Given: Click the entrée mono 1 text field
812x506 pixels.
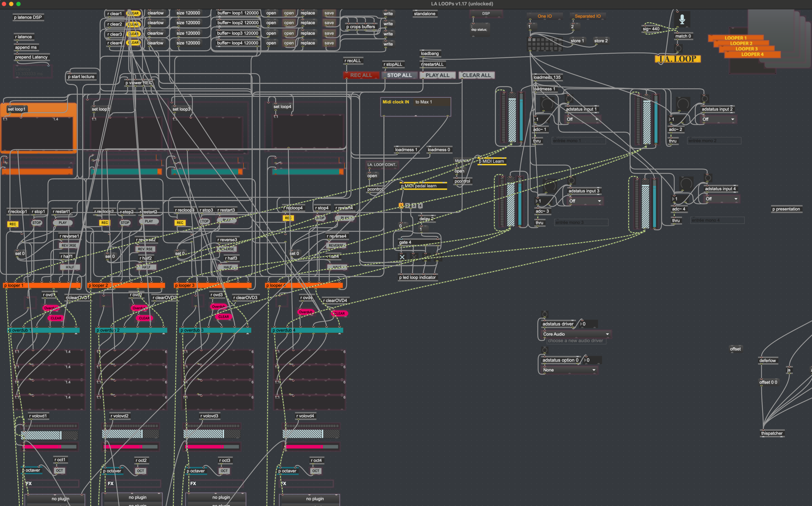Looking at the screenshot, I should (578, 140).
